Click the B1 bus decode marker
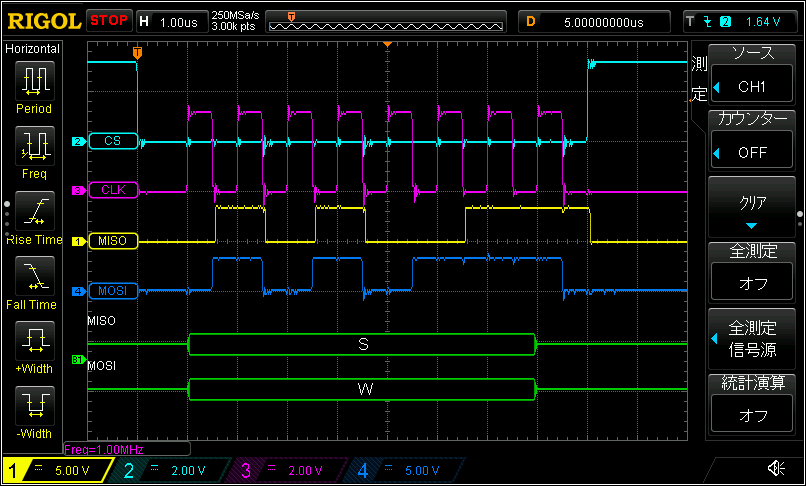The height and width of the screenshot is (486, 806). pyautogui.click(x=78, y=360)
